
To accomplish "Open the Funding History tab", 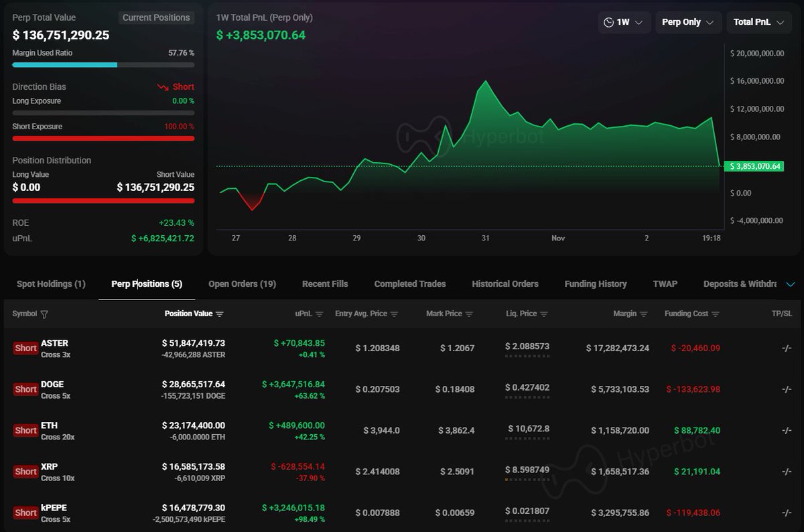I will coord(596,284).
